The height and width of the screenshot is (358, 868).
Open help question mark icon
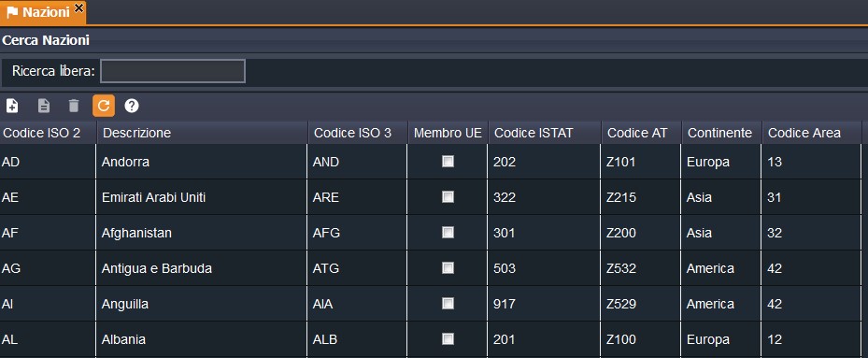pyautogui.click(x=131, y=106)
